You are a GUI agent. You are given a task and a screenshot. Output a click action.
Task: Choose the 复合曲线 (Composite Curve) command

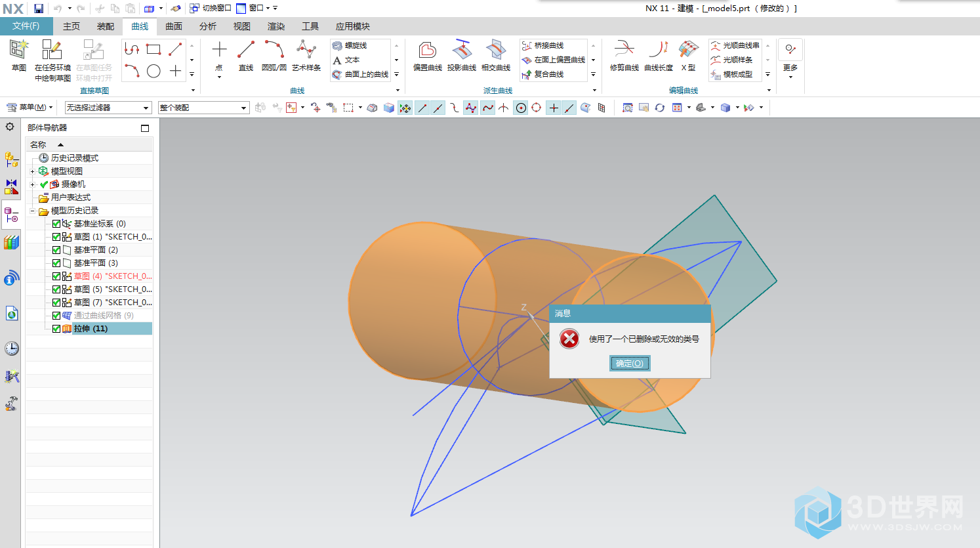(543, 74)
